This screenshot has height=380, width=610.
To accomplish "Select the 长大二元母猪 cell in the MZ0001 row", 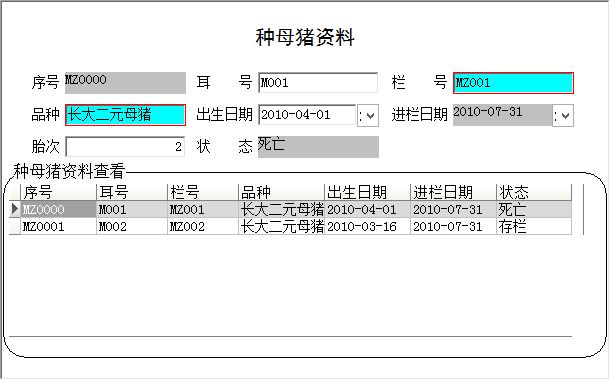I will [x=281, y=226].
